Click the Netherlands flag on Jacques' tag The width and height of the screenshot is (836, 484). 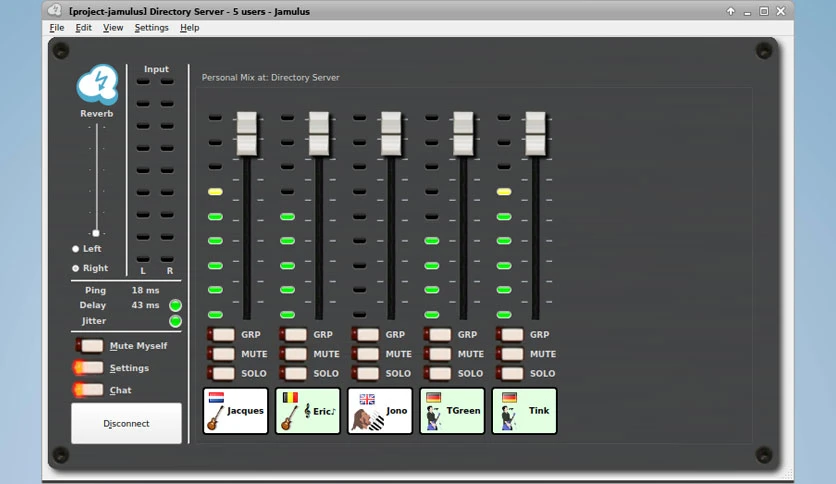click(216, 397)
